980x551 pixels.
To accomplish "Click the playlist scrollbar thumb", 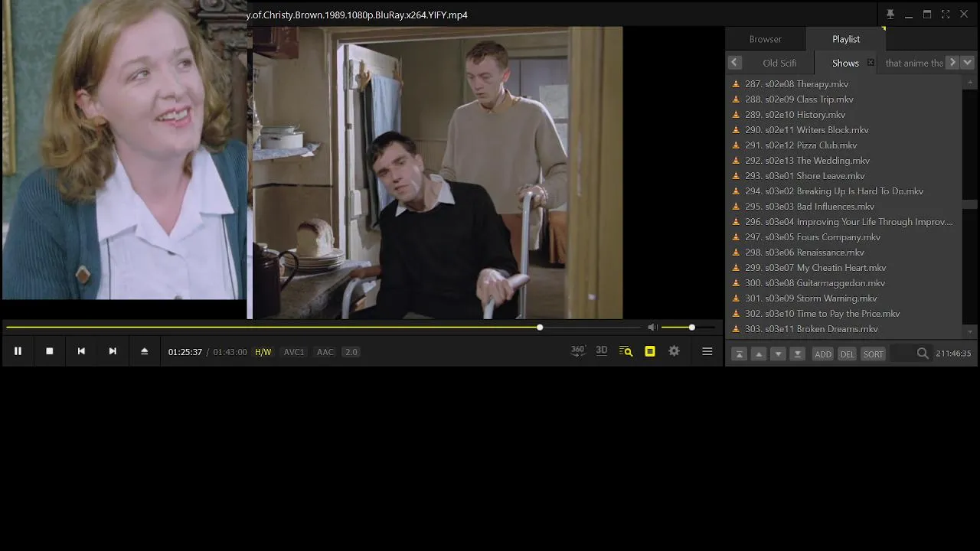I will [x=969, y=204].
